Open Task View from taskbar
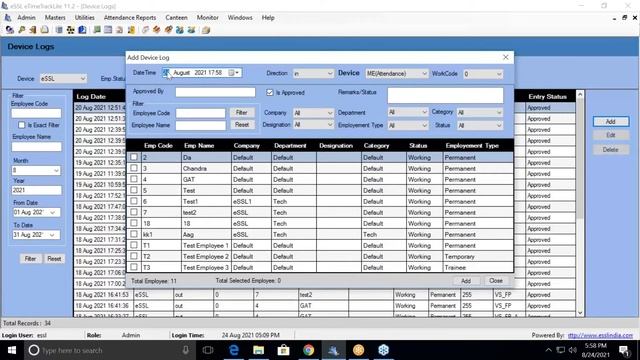640x360 pixels. pos(208,350)
